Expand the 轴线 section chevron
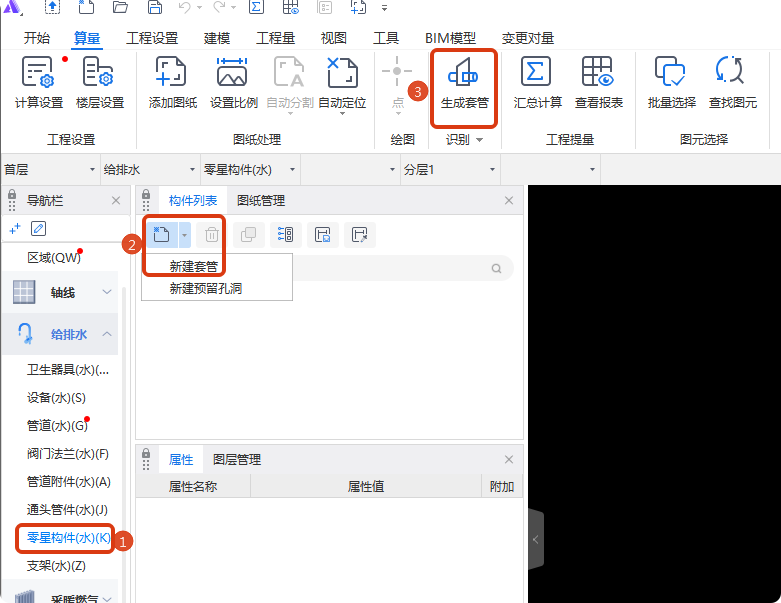 [x=107, y=292]
